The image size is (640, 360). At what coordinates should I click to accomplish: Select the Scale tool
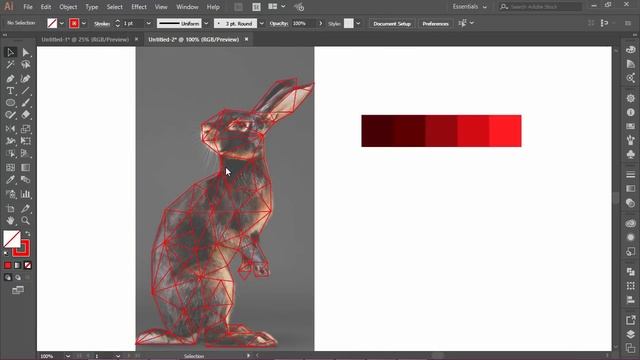click(25, 129)
